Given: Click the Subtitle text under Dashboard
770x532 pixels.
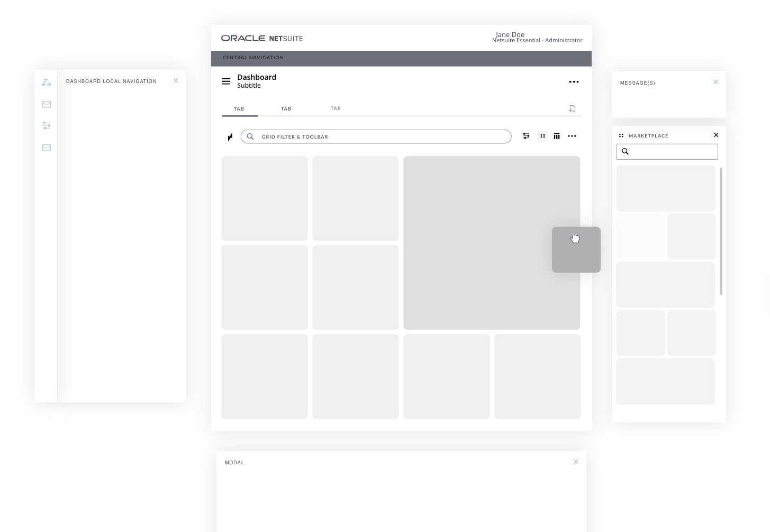Looking at the screenshot, I should pos(249,86).
